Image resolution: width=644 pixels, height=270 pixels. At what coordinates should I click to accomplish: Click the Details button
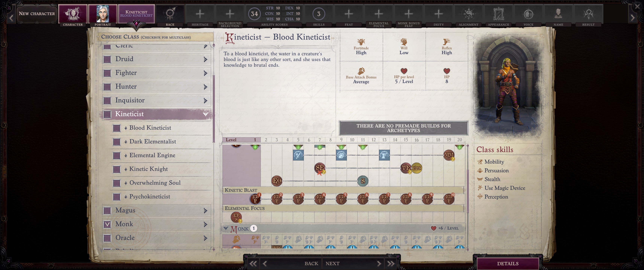pos(508,263)
